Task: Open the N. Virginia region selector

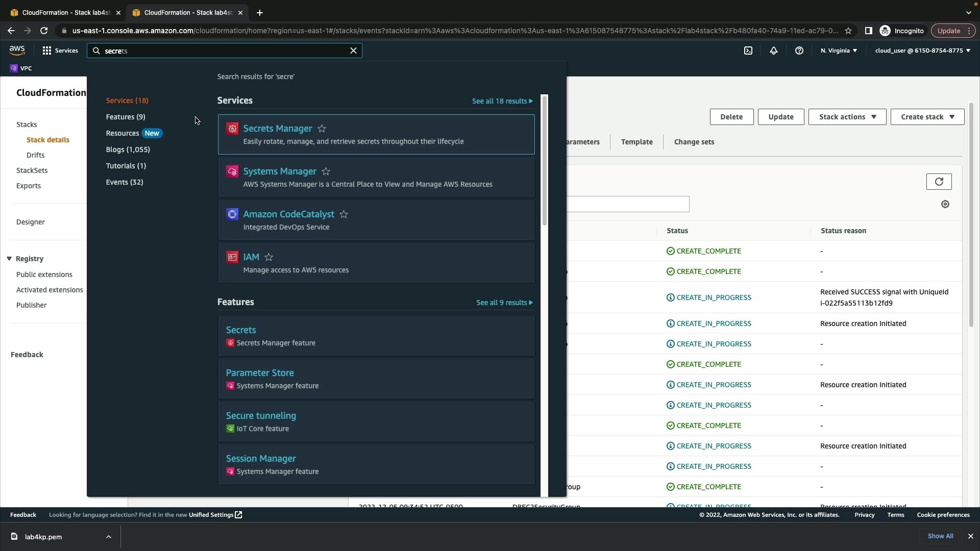Action: click(839, 51)
